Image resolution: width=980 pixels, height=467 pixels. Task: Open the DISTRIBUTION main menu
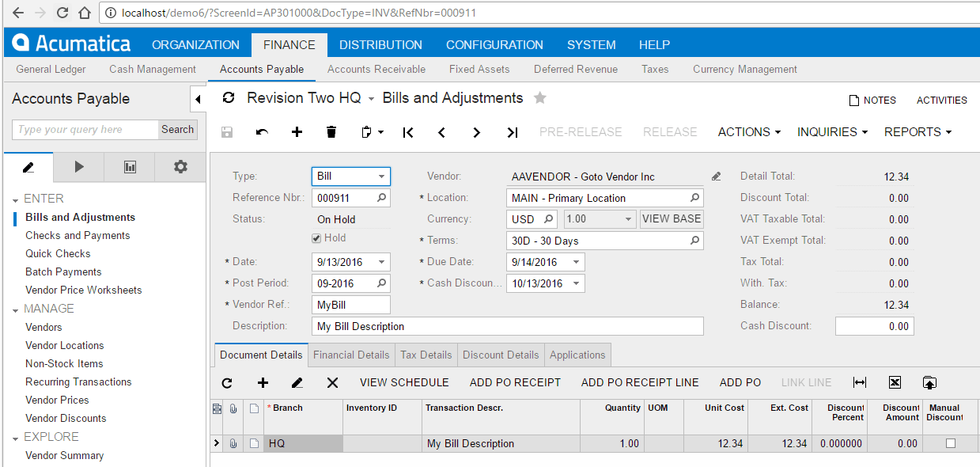pyautogui.click(x=380, y=45)
